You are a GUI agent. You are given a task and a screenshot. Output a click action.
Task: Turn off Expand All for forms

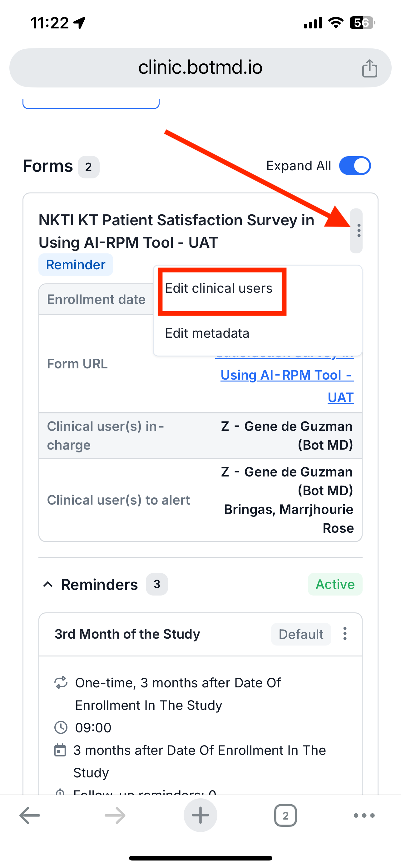(355, 166)
